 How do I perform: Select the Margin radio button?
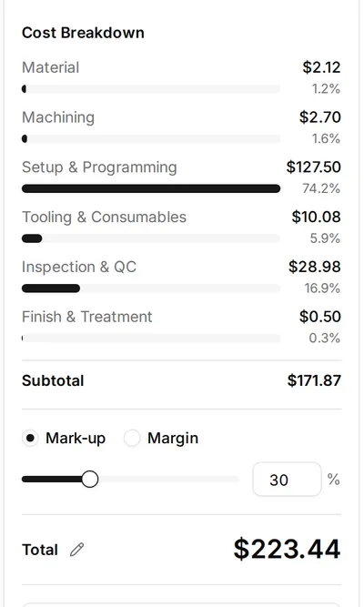[x=132, y=439]
